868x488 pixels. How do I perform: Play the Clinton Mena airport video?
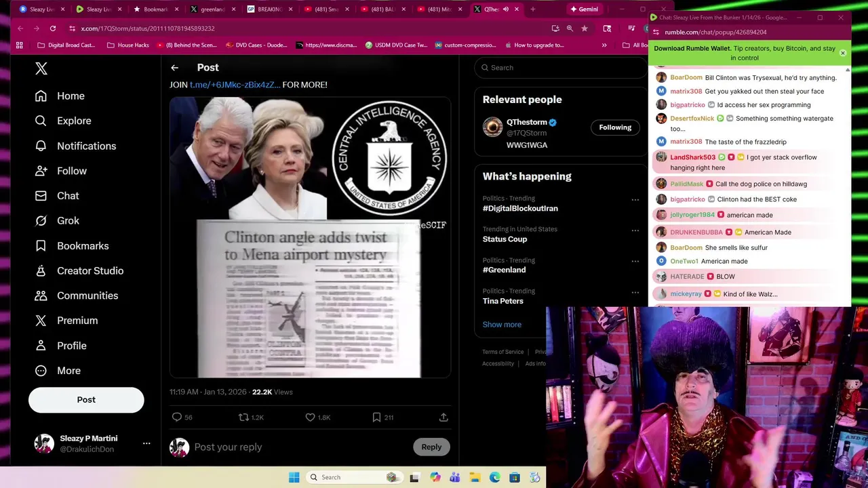[x=310, y=237]
